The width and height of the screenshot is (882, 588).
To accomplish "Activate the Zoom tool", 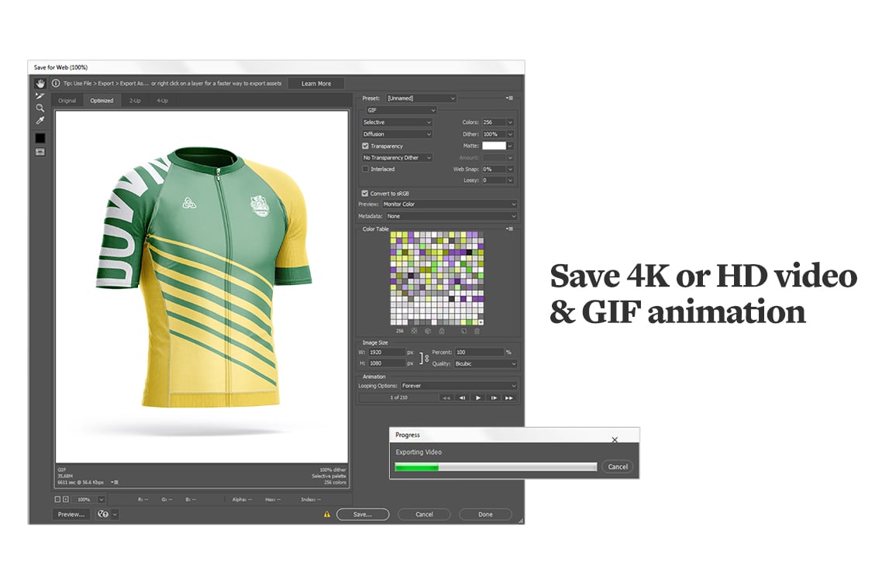I will coord(40,107).
